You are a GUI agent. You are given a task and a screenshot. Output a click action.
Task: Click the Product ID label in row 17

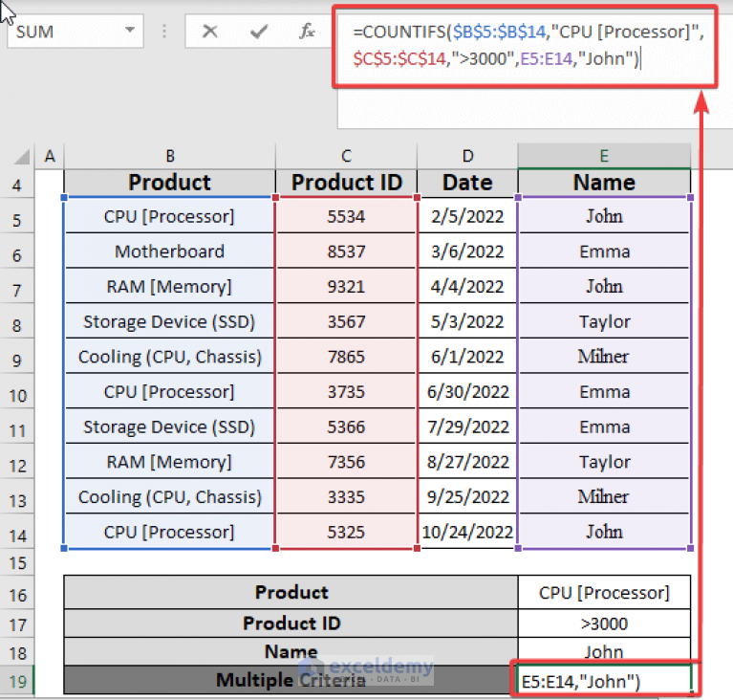pyautogui.click(x=291, y=623)
